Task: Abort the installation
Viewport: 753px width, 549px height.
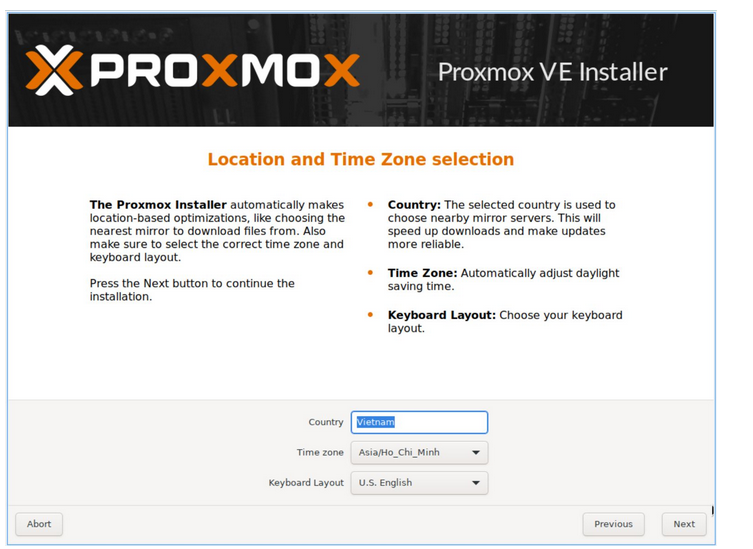Action: tap(39, 524)
